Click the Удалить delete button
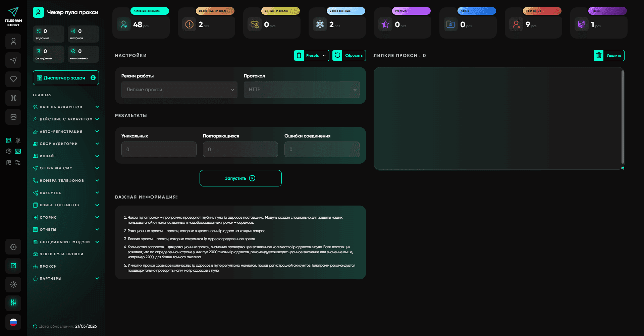The width and height of the screenshot is (644, 336). (609, 56)
